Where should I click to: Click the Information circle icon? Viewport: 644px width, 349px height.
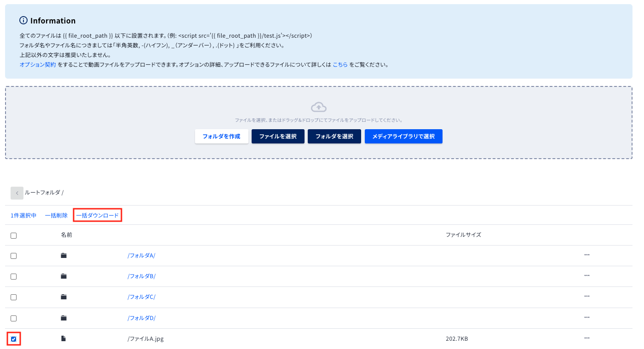click(x=23, y=20)
